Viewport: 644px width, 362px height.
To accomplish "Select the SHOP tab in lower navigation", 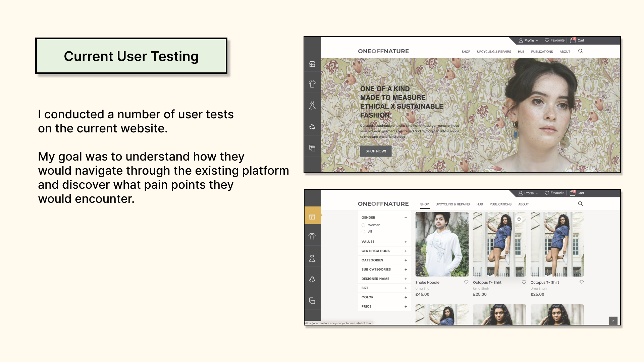I will [x=424, y=204].
